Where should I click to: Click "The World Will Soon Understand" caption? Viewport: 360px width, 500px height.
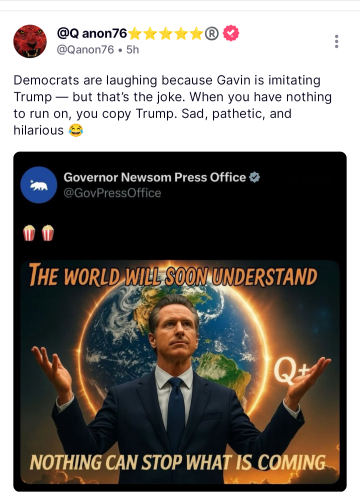tap(173, 275)
